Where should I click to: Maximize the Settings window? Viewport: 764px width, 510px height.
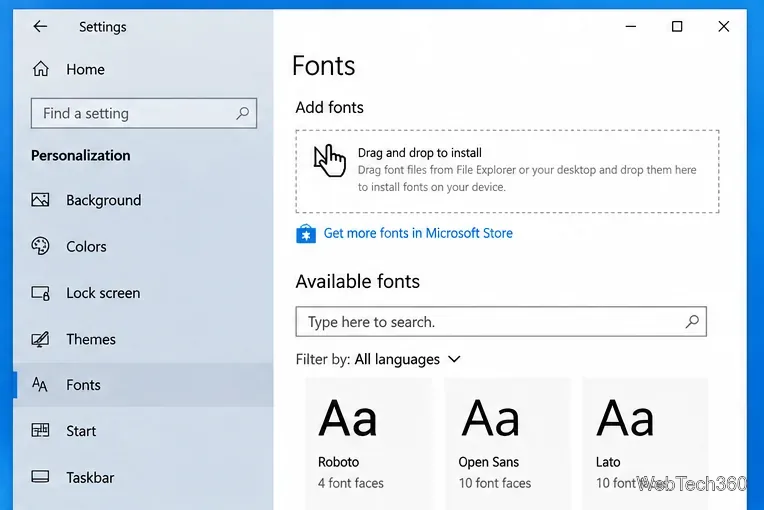(677, 26)
